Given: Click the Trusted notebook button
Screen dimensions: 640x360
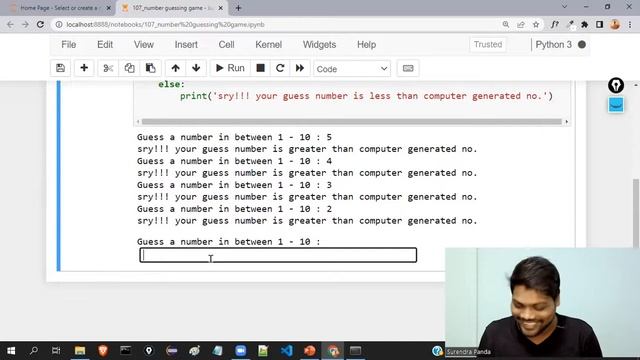Looking at the screenshot, I should pyautogui.click(x=488, y=44).
